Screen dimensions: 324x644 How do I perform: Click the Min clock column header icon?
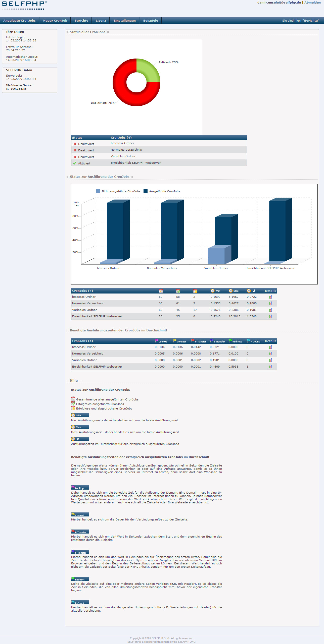tap(213, 291)
